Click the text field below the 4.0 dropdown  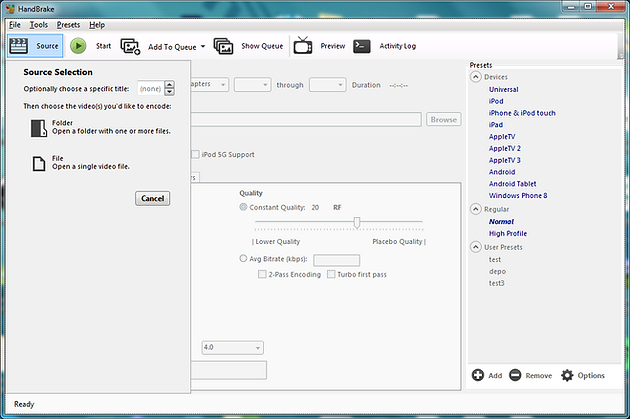coord(228,370)
